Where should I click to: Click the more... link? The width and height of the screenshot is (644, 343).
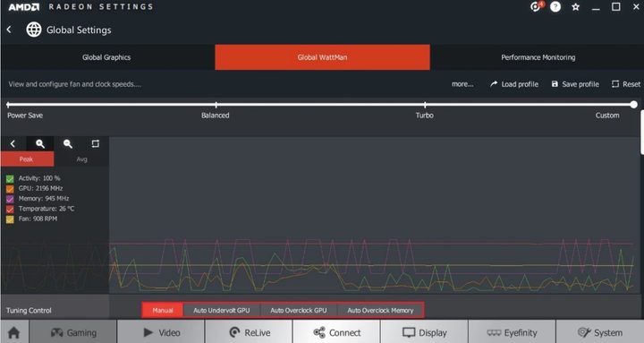[462, 84]
